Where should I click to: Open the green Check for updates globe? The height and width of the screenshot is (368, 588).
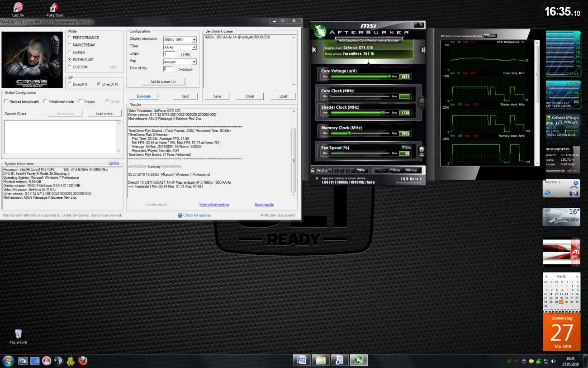(x=180, y=215)
